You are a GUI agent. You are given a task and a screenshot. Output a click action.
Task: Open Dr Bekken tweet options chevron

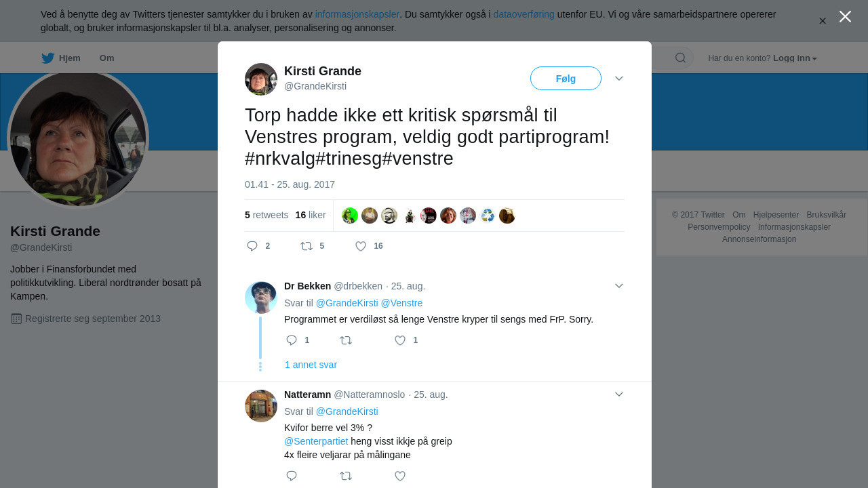coord(619,286)
